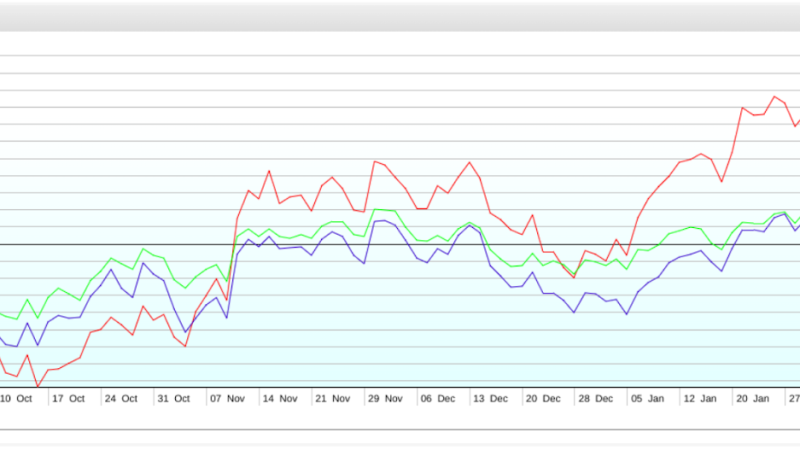Click the gray header bar above the chart

[400, 15]
